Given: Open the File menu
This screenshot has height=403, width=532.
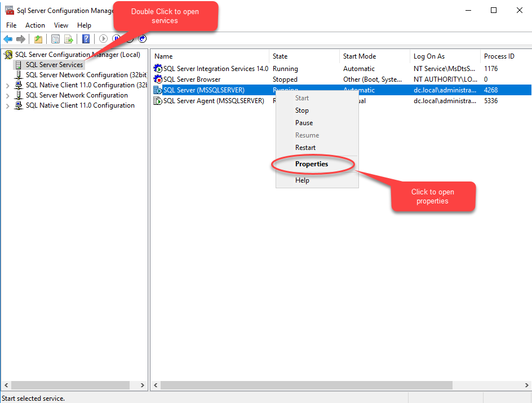Looking at the screenshot, I should [11, 25].
